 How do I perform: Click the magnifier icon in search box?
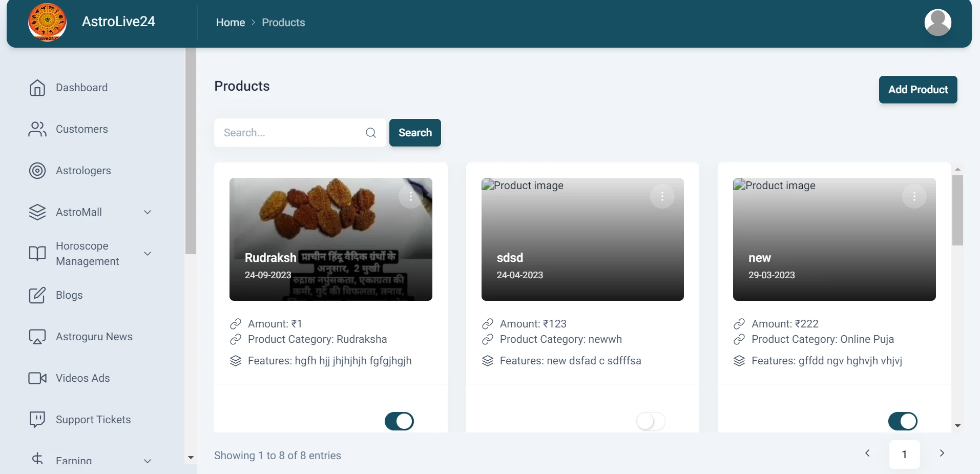click(x=371, y=133)
